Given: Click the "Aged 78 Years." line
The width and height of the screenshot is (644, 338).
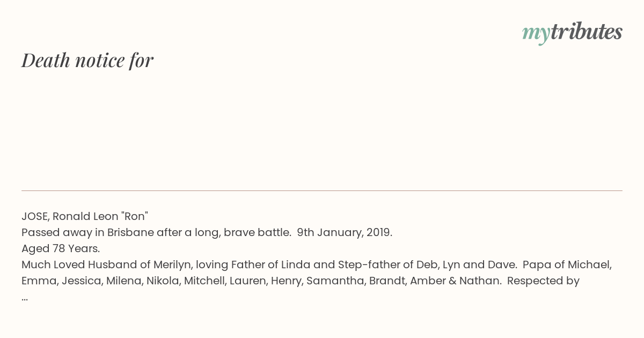Looking at the screenshot, I should [61, 248].
